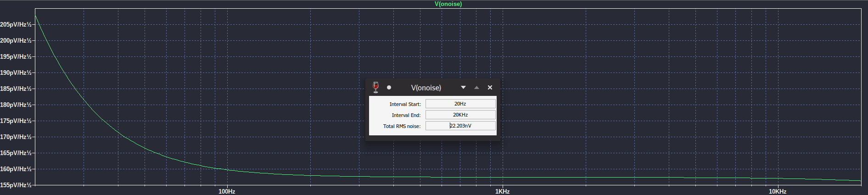Viewport: 868px width, 195px height.
Task: Click the V(onoise) trace label above the plot
Action: click(448, 4)
